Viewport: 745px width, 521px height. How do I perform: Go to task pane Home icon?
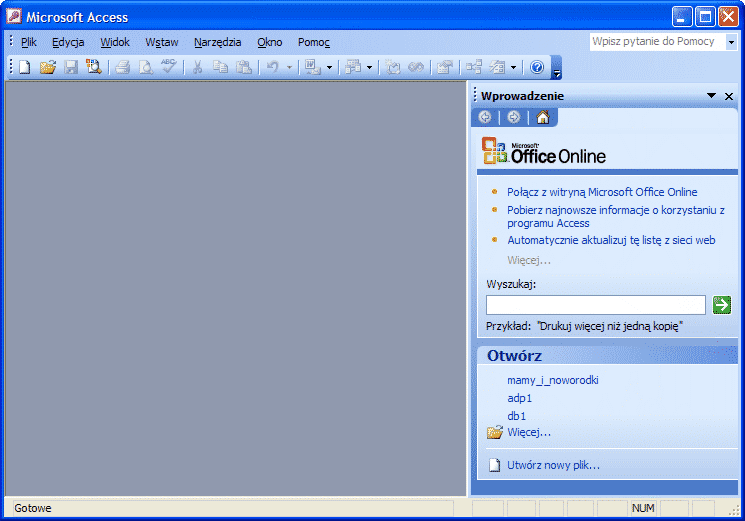click(x=543, y=117)
